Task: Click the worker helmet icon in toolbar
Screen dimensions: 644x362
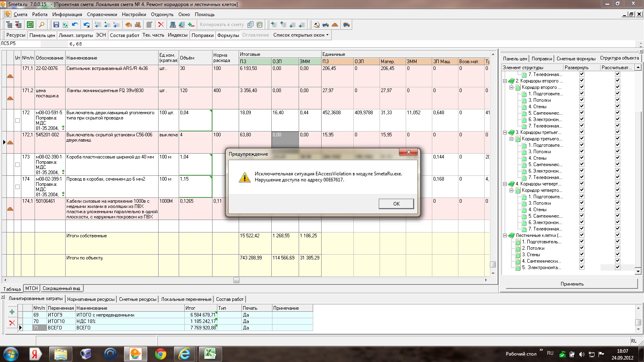Action: [128, 25]
